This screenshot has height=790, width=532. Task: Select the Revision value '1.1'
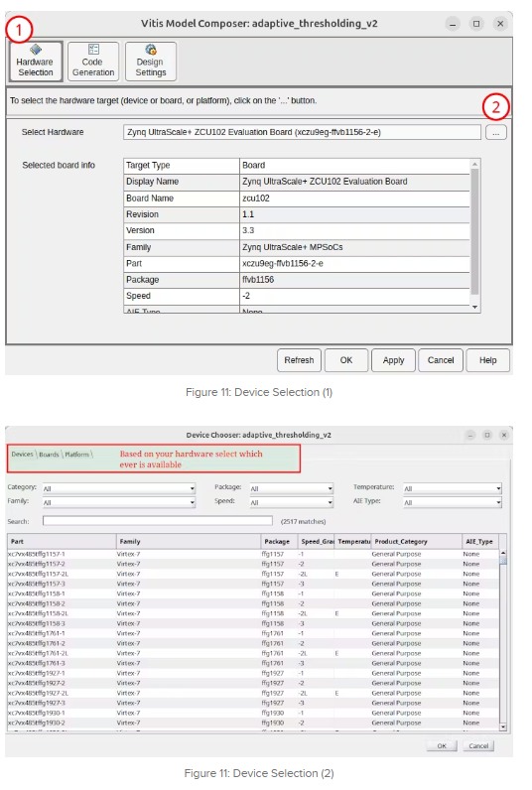coord(354,214)
